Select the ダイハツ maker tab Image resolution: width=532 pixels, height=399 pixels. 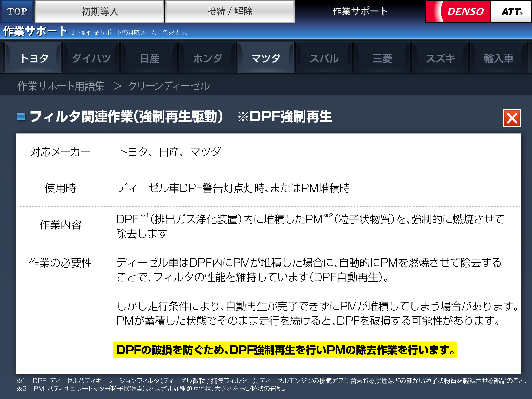(x=91, y=58)
